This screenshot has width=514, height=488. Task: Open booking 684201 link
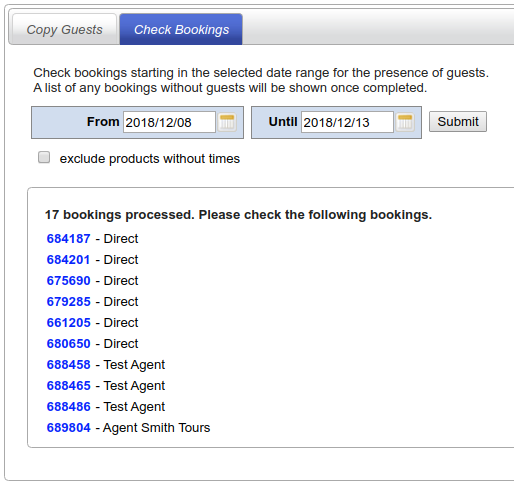[x=69, y=260]
